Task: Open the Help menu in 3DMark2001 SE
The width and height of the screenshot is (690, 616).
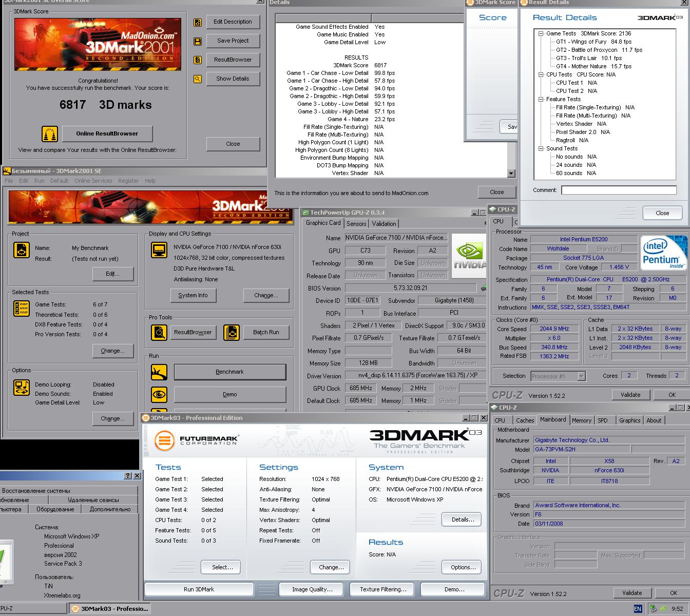Action: (x=150, y=181)
